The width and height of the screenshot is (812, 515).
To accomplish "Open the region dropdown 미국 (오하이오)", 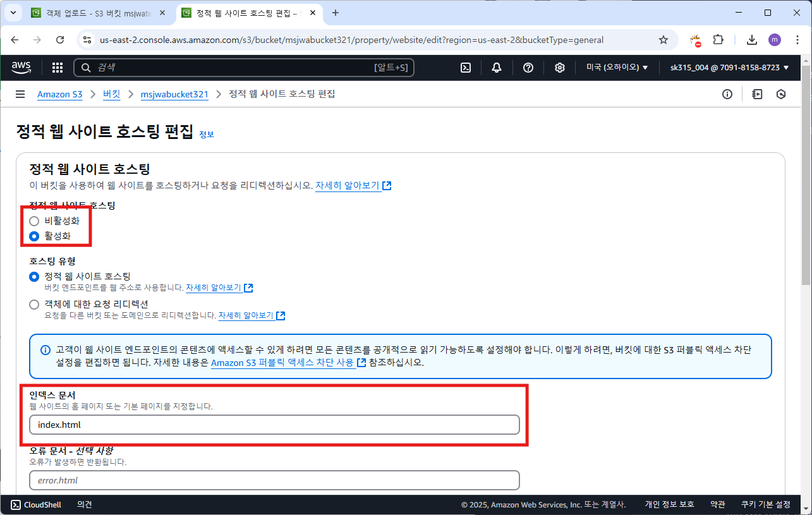I will point(617,68).
